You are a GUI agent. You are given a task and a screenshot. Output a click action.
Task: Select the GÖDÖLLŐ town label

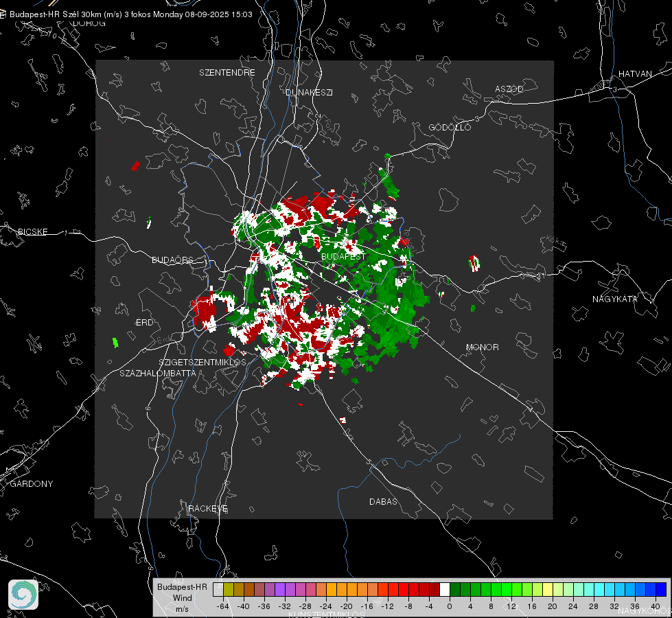pyautogui.click(x=450, y=127)
